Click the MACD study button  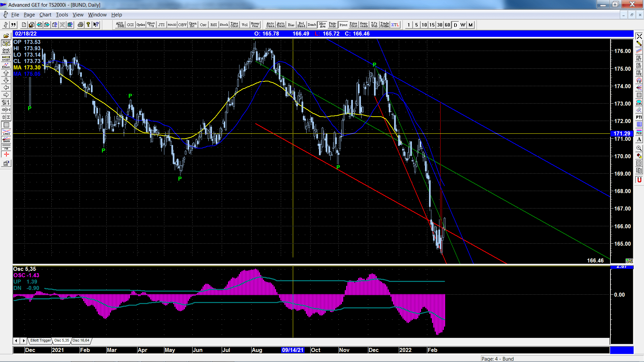click(x=172, y=25)
